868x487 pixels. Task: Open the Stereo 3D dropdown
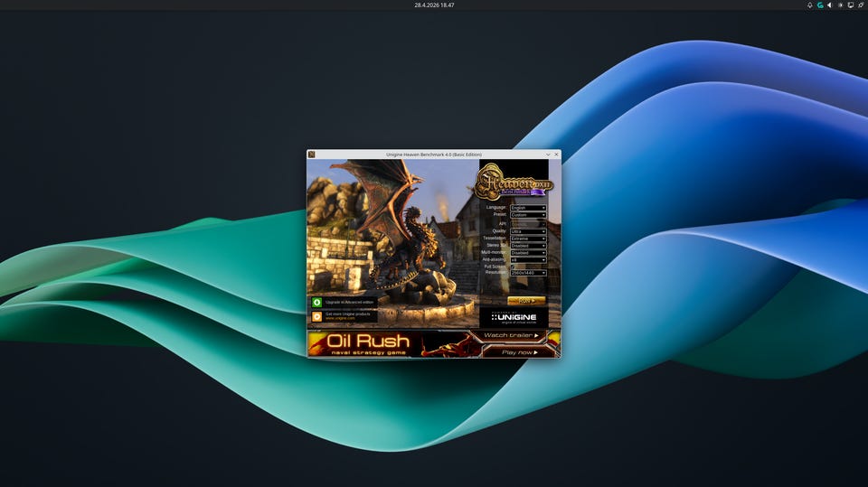[x=528, y=246]
